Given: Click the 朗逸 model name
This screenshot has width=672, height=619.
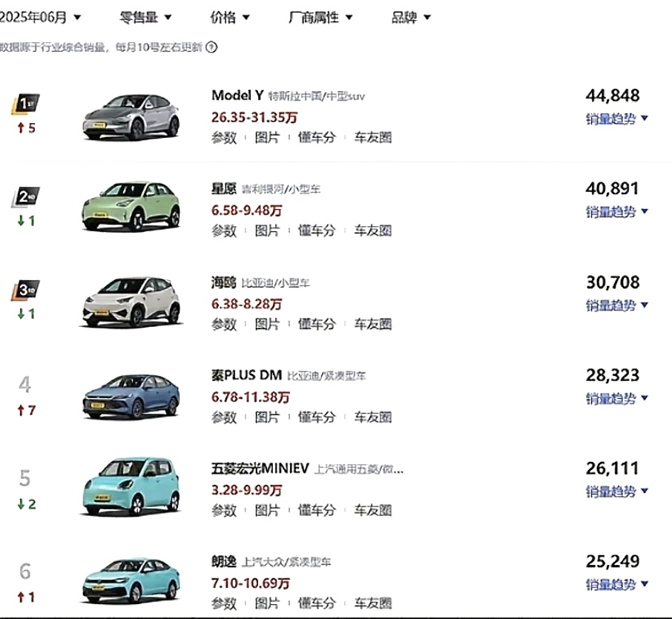Looking at the screenshot, I should (x=224, y=562).
